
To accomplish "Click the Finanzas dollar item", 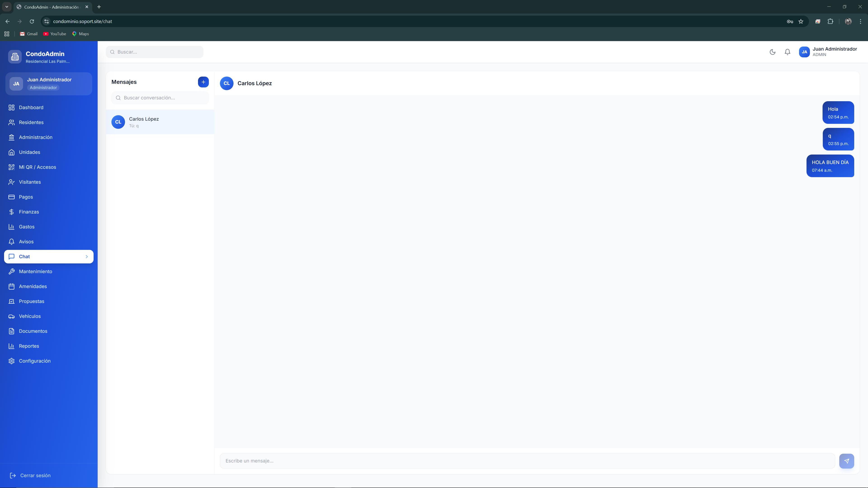I will (x=29, y=212).
